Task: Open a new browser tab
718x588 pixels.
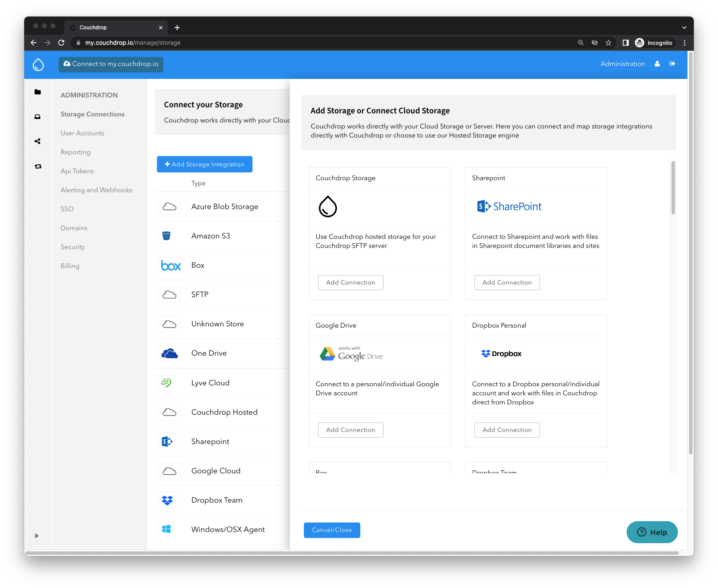Action: (x=177, y=28)
